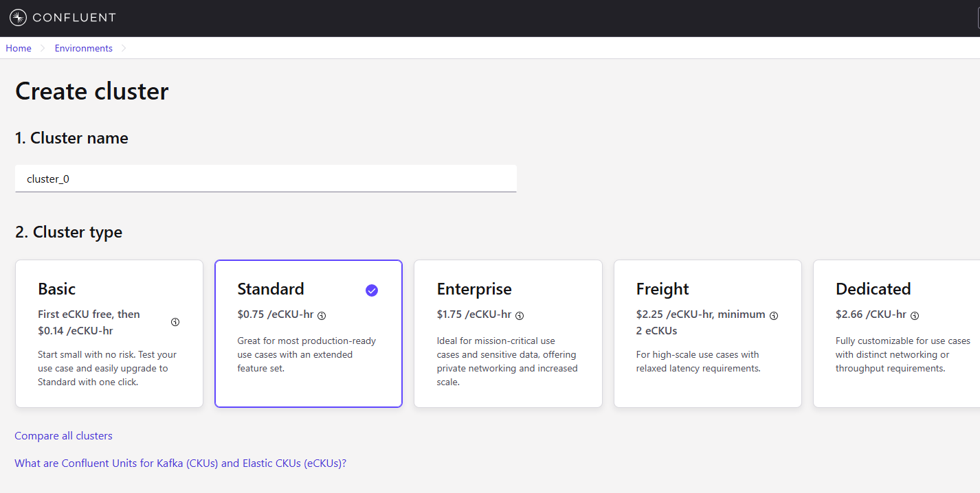Click the CONFLUENT wordmark in header
980x493 pixels.
click(74, 18)
